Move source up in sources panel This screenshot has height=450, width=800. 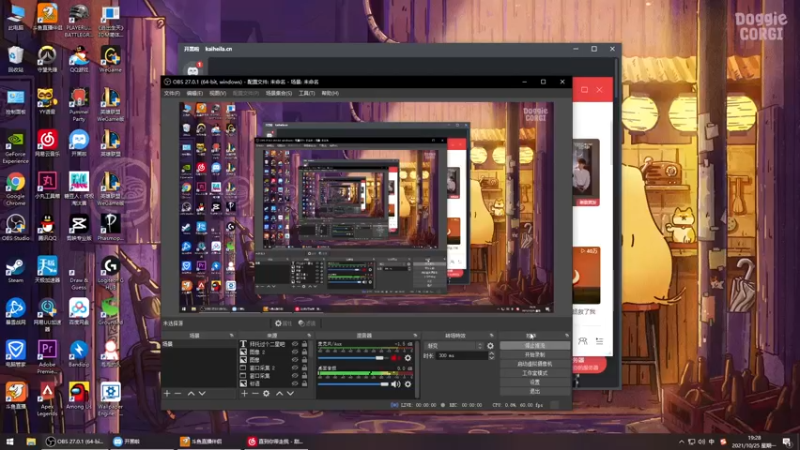click(279, 393)
